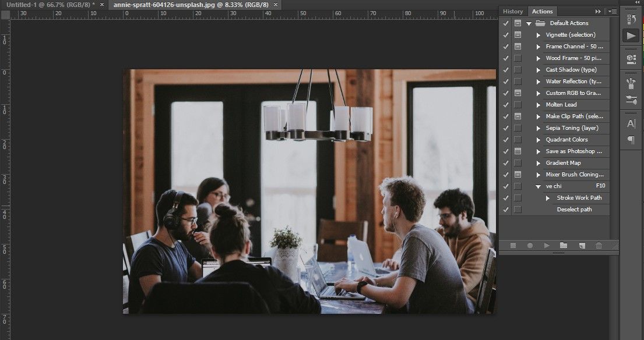Toggle the checkmark for Vignette (selection) action

[505, 35]
